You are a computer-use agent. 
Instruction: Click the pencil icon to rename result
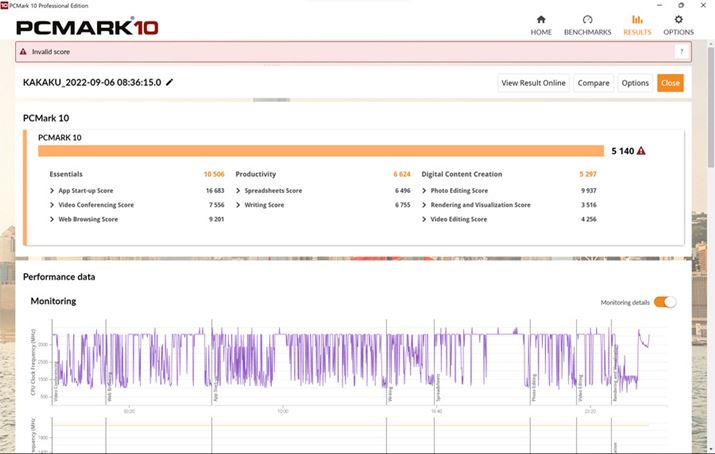pyautogui.click(x=170, y=83)
